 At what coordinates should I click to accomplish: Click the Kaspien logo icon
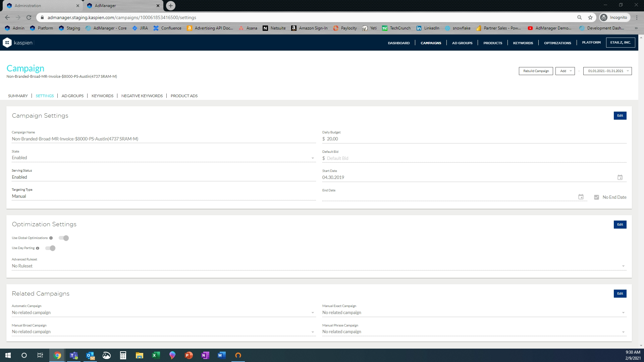(x=7, y=43)
